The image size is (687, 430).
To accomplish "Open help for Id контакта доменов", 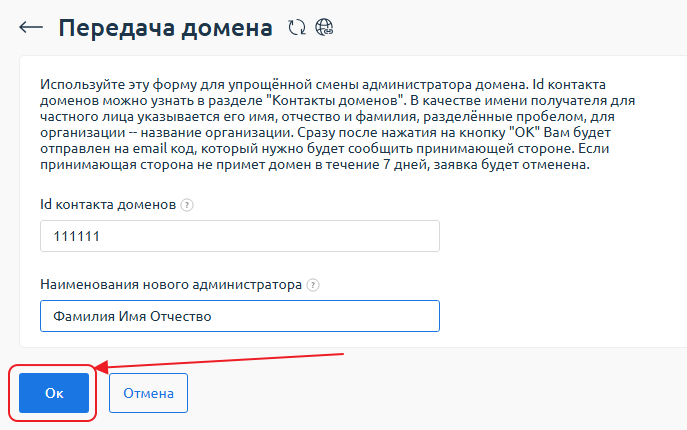I will click(x=187, y=205).
